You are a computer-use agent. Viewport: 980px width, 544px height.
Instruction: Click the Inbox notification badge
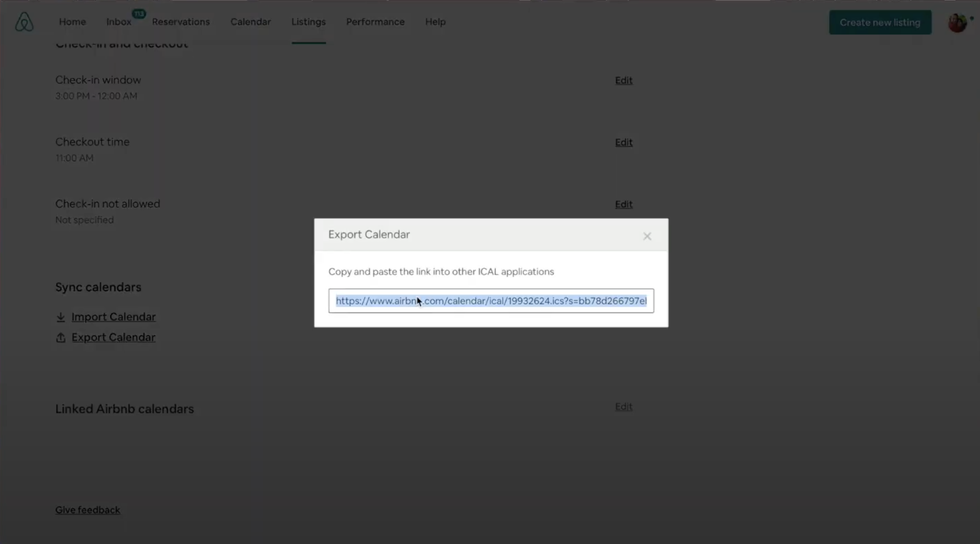(x=139, y=14)
